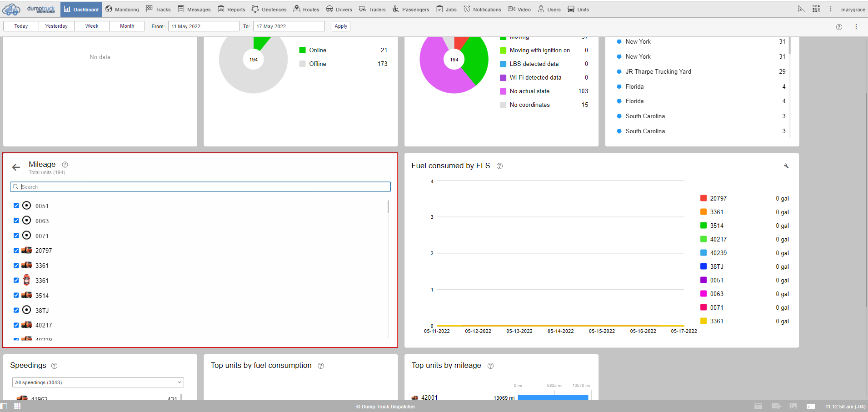Click the Mileage back arrow icon
Image resolution: width=868 pixels, height=412 pixels.
(x=16, y=167)
